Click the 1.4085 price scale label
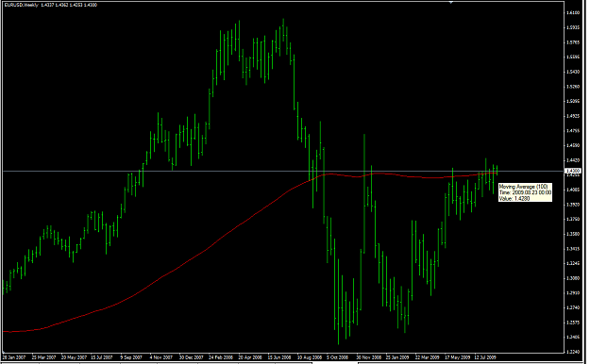This screenshot has width=590, height=364. pyautogui.click(x=573, y=190)
